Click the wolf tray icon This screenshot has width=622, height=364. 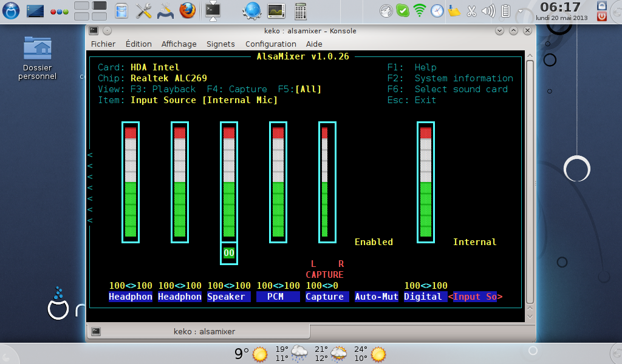[x=386, y=11]
